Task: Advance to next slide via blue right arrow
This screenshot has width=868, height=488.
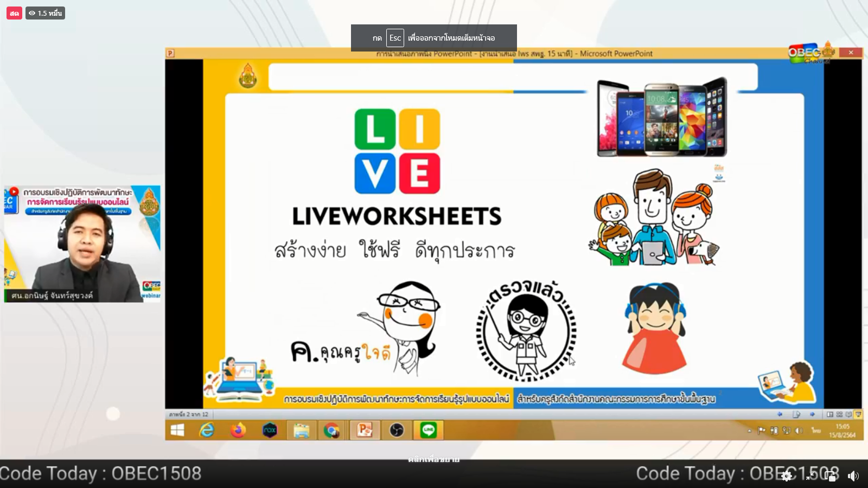Action: pos(812,414)
